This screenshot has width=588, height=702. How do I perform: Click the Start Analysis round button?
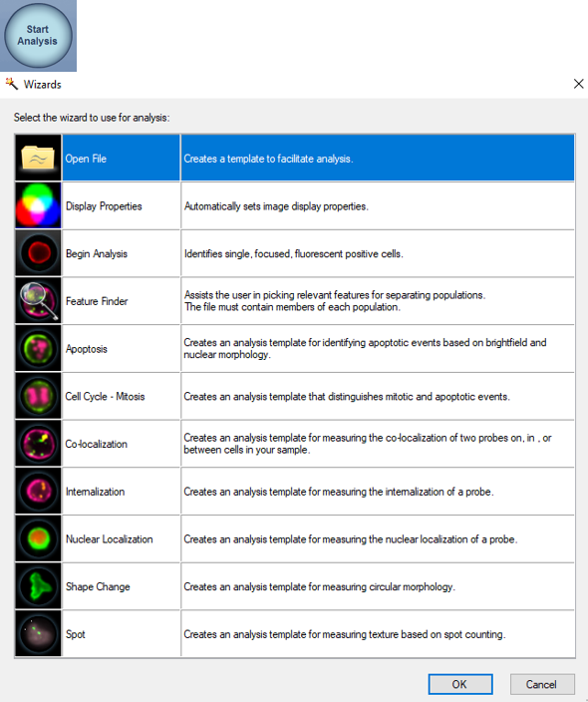point(38,35)
